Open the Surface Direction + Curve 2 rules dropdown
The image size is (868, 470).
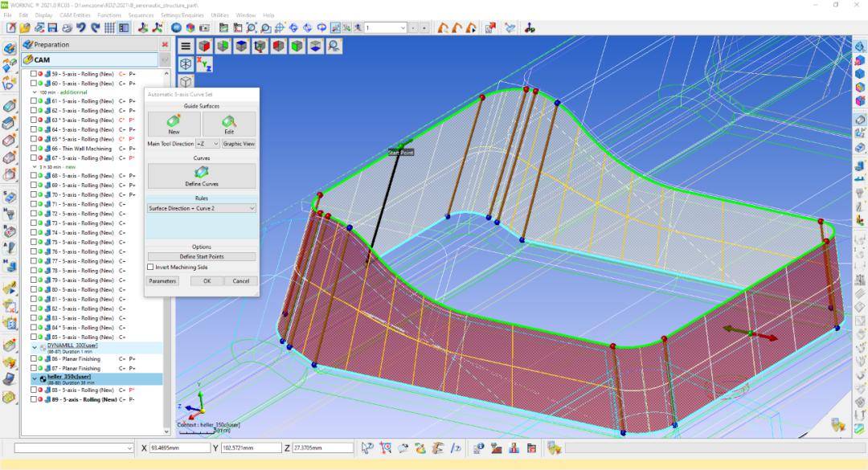(x=202, y=208)
